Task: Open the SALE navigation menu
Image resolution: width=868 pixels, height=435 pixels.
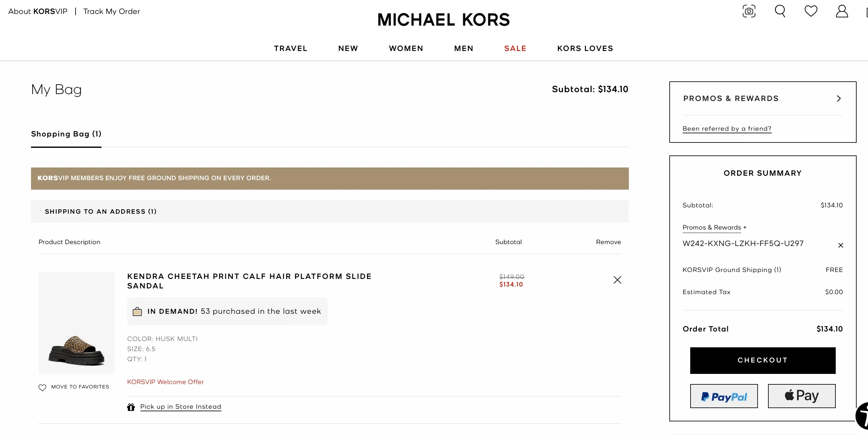Action: (515, 48)
